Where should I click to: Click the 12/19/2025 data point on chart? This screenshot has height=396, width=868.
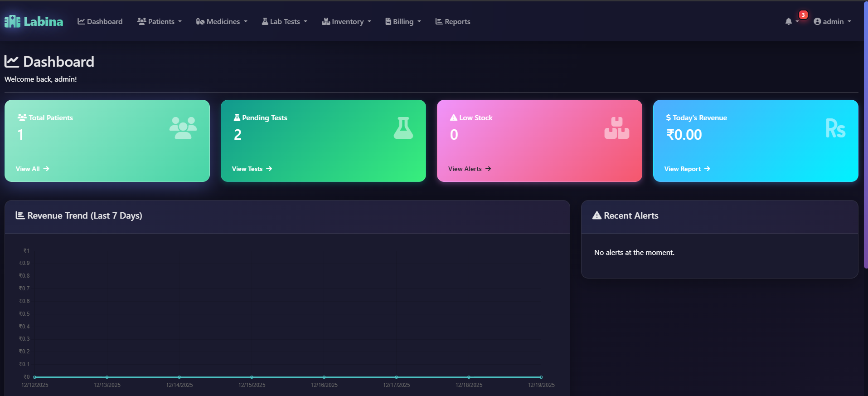(541, 377)
